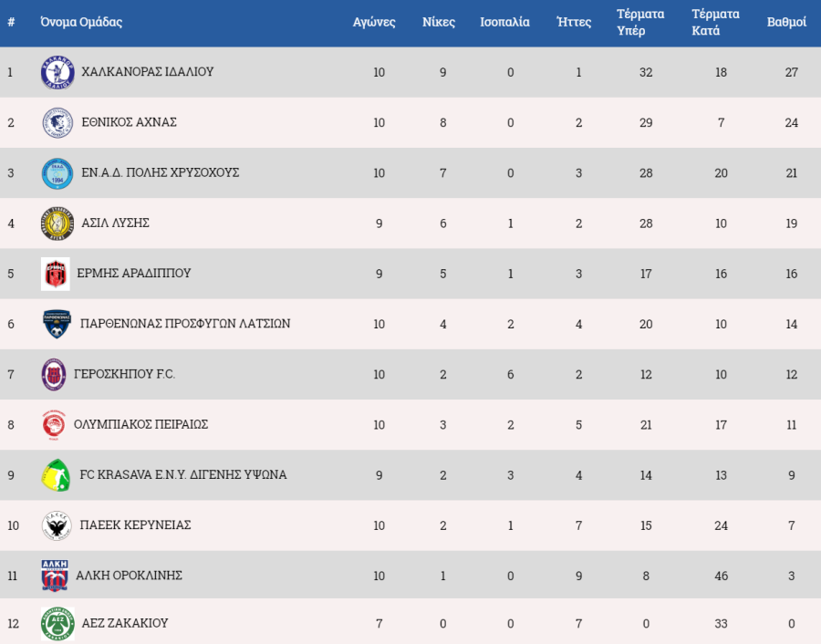Click the ΑΕΖ ΖΑΚΑΚΙΟΥ green logo
The width and height of the screenshot is (821, 644).
[57, 624]
